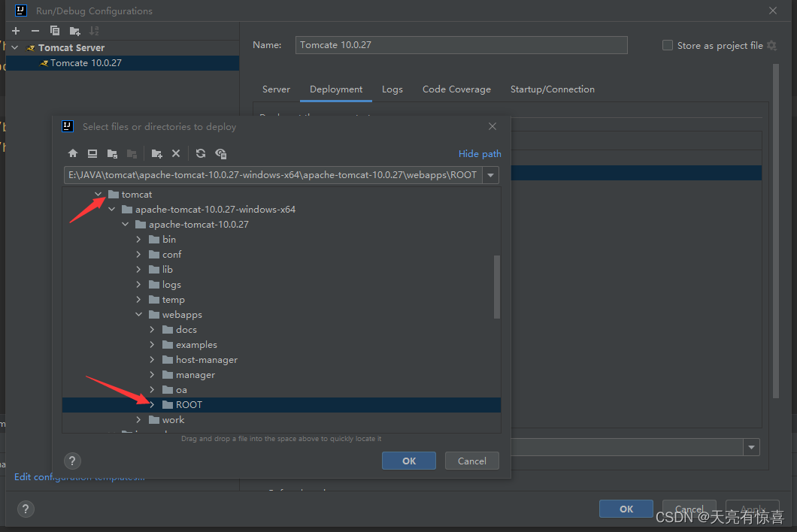The width and height of the screenshot is (797, 532).
Task: Expand the examples folder
Action: 152,344
